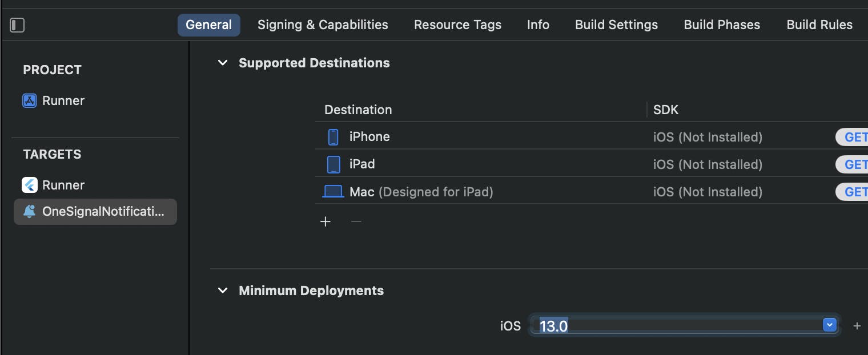Click the iOS 13.0 version text field
Image resolution: width=868 pixels, height=355 pixels.
[674, 326]
